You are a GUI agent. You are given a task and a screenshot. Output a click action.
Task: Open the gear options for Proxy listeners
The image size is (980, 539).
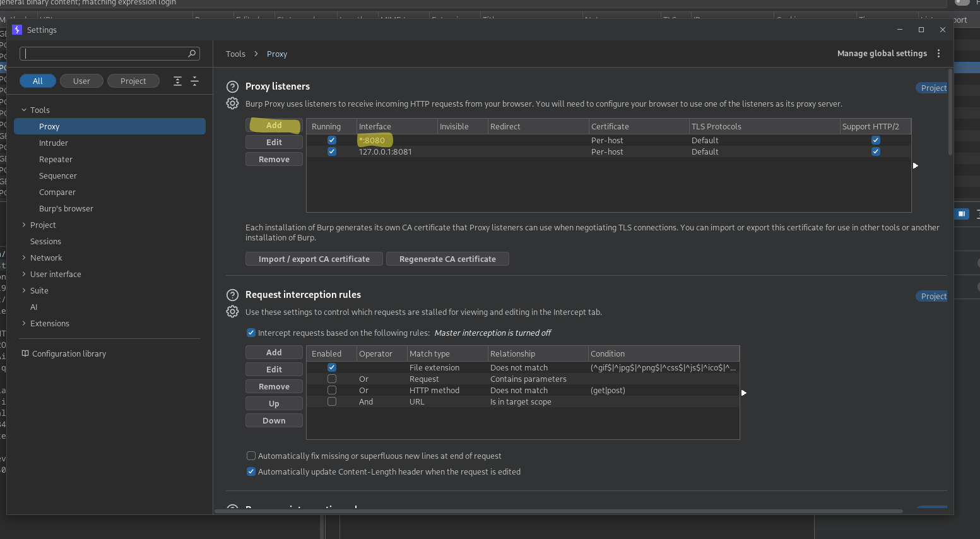[232, 104]
